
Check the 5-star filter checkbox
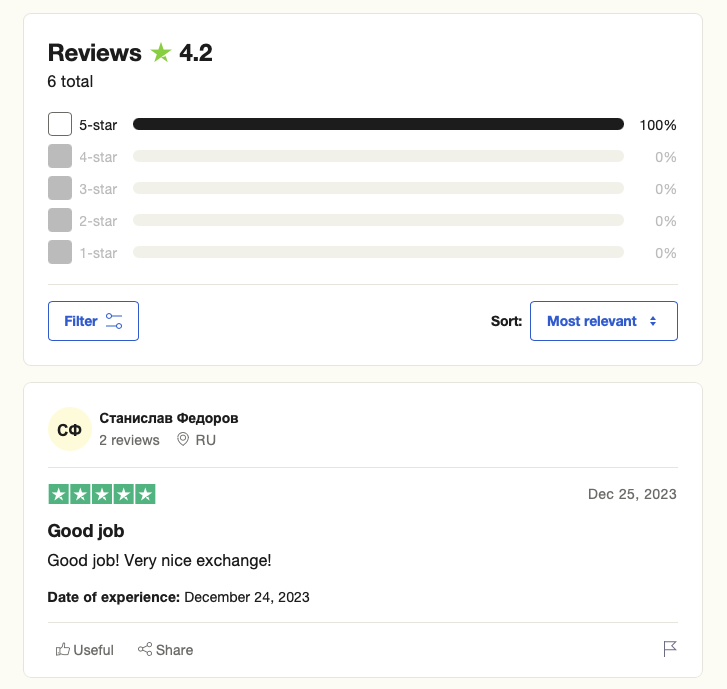point(60,125)
